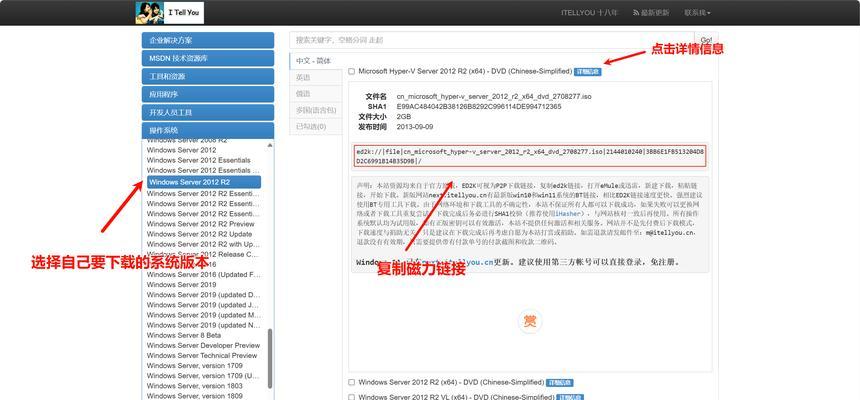Select Windows Server 2019 (updated J...
The image size is (860, 400).
point(203,305)
